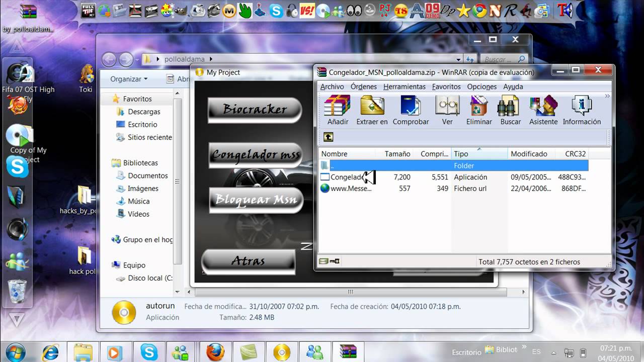Click the Biocracker button in My Project
Image resolution: width=644 pixels, height=362 pixels.
click(255, 109)
